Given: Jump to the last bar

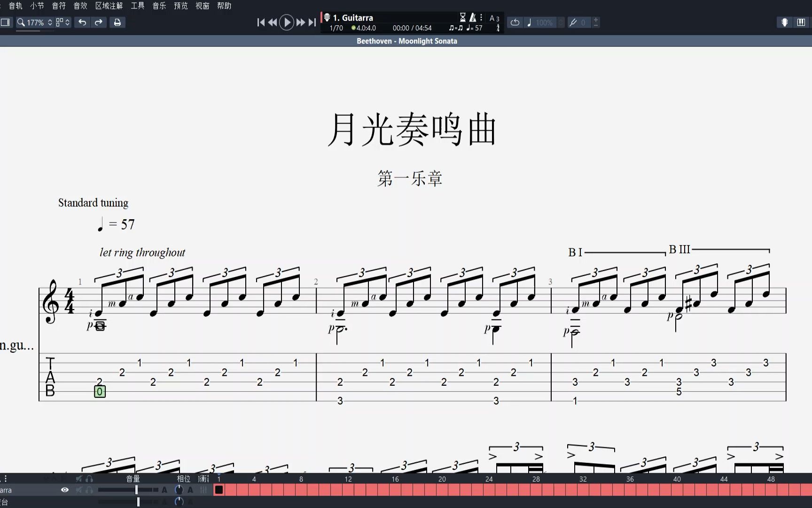Looking at the screenshot, I should tap(312, 22).
